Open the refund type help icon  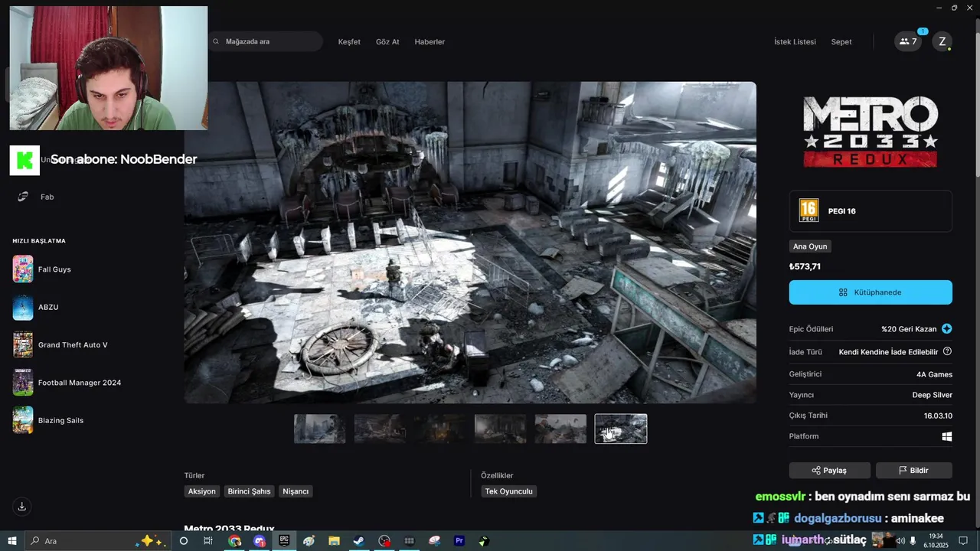tap(947, 352)
